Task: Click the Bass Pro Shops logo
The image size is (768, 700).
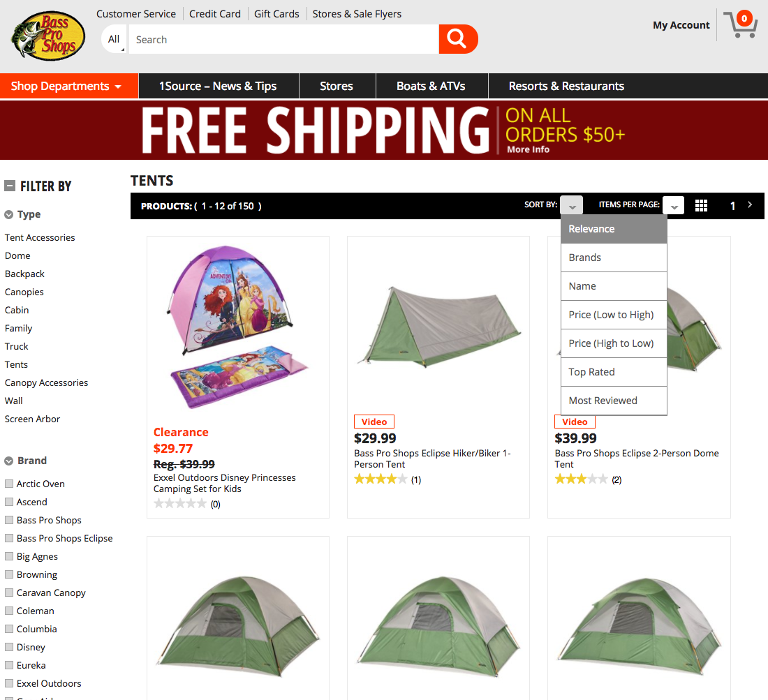Action: pos(48,36)
